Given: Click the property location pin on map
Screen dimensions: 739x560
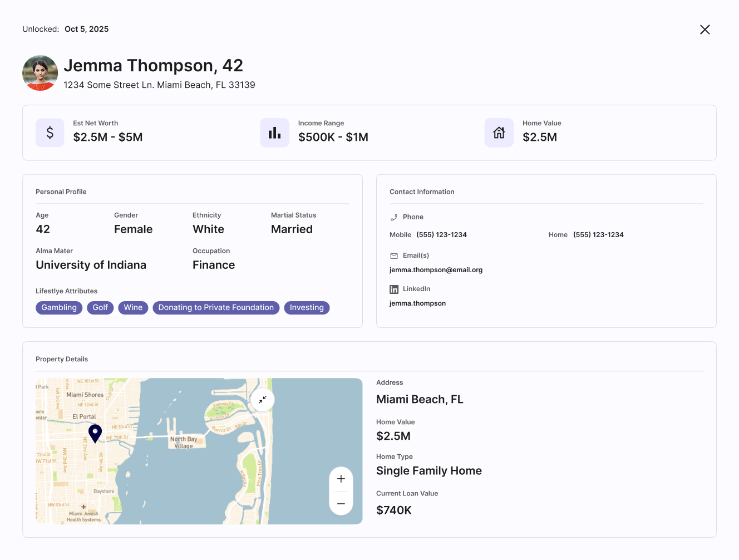Looking at the screenshot, I should click(x=95, y=433).
